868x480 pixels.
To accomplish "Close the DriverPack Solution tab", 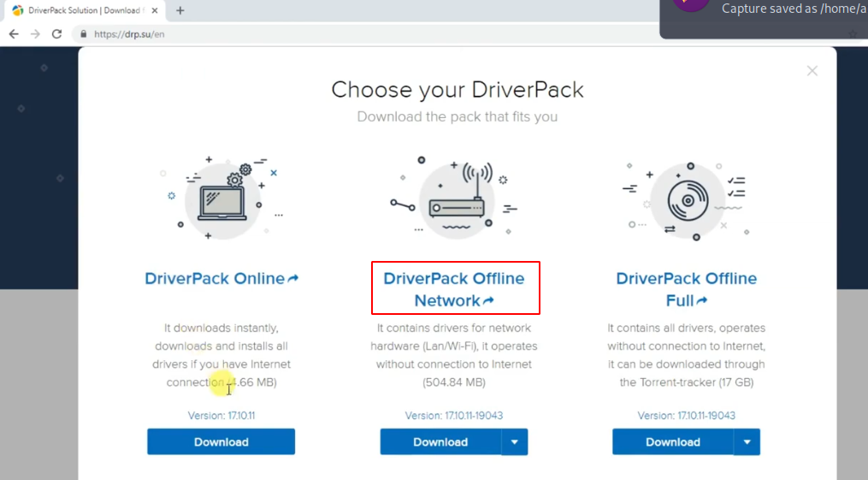I will pos(155,10).
